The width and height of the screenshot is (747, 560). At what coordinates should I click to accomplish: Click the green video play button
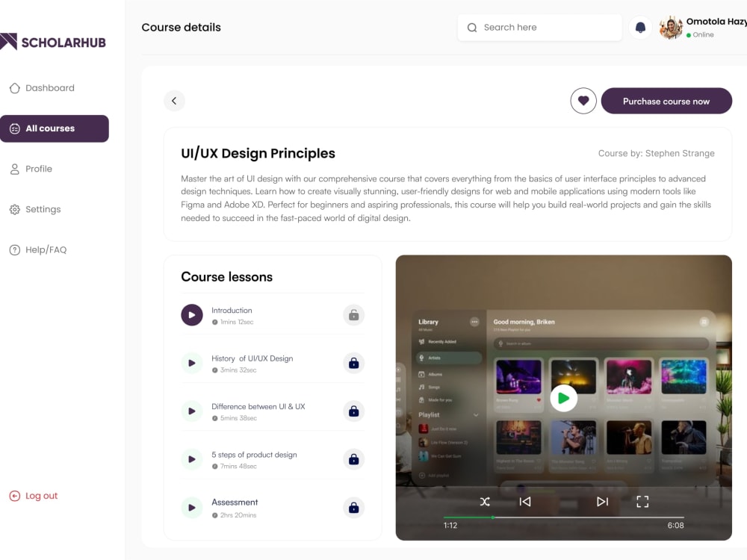(x=563, y=398)
